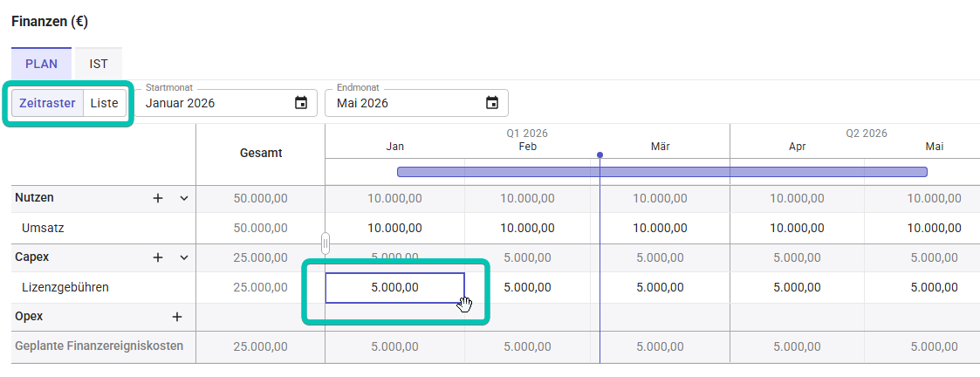Image resolution: width=980 pixels, height=377 pixels.
Task: Add a new row under Nutzen
Action: pos(158,198)
